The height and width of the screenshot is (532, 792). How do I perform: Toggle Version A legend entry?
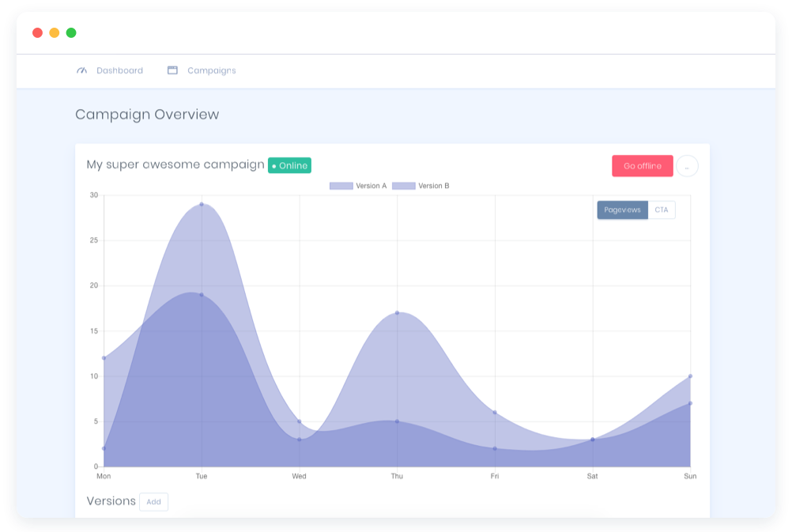coord(357,186)
